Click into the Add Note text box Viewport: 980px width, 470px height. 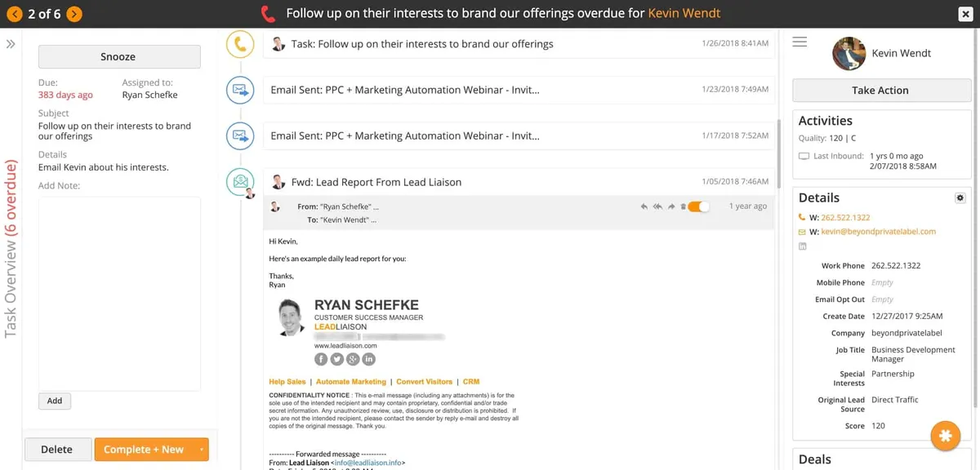pyautogui.click(x=119, y=294)
